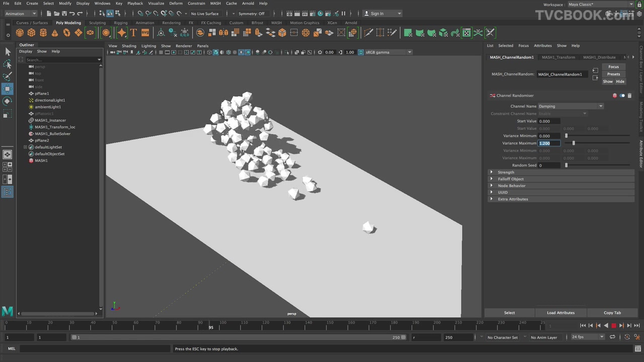This screenshot has height=362, width=644.
Task: Choose the Rotate tool in the toolbox
Action: coord(8,101)
